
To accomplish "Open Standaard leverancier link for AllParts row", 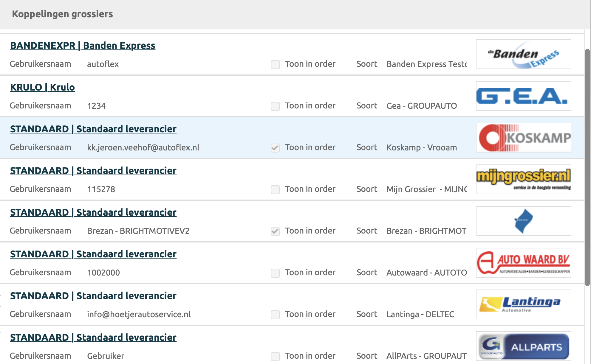I will pos(93,337).
